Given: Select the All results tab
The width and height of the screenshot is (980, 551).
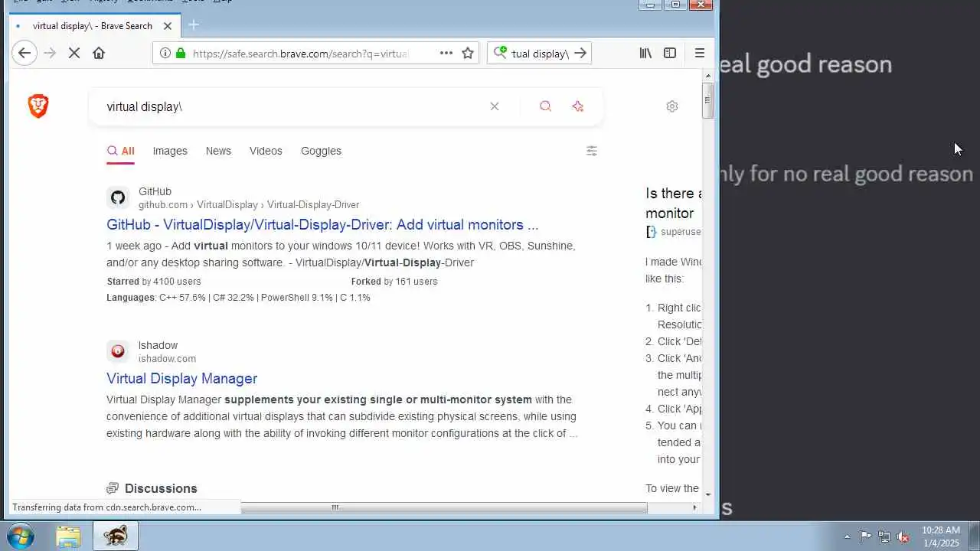Looking at the screenshot, I should (121, 151).
